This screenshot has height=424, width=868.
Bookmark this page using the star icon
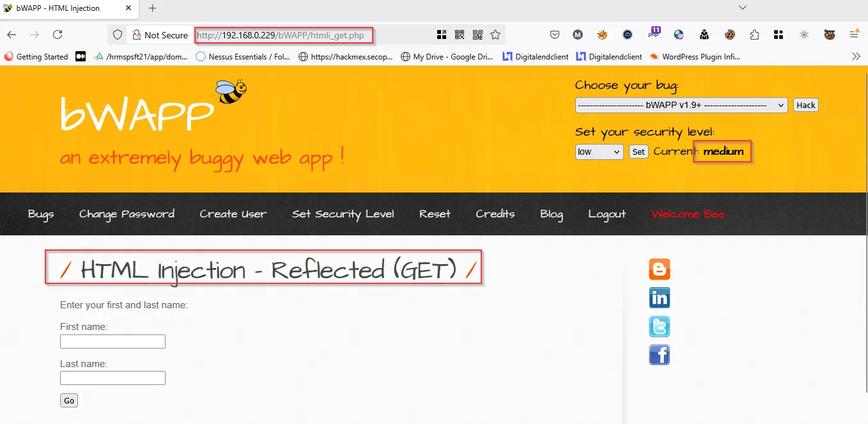496,35
